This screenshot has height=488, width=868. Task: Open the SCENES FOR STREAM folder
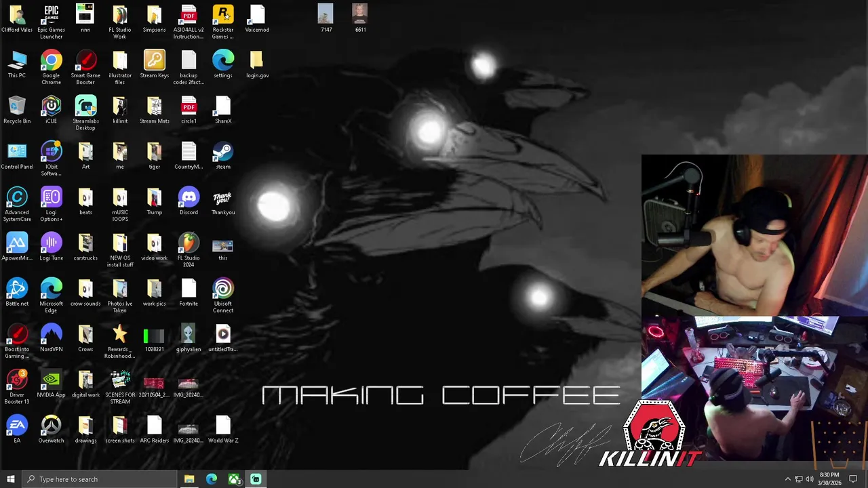120,387
